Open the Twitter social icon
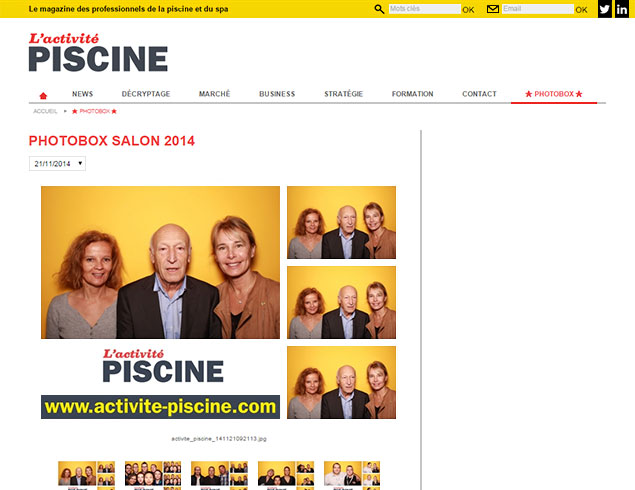635x490 pixels. 605,9
